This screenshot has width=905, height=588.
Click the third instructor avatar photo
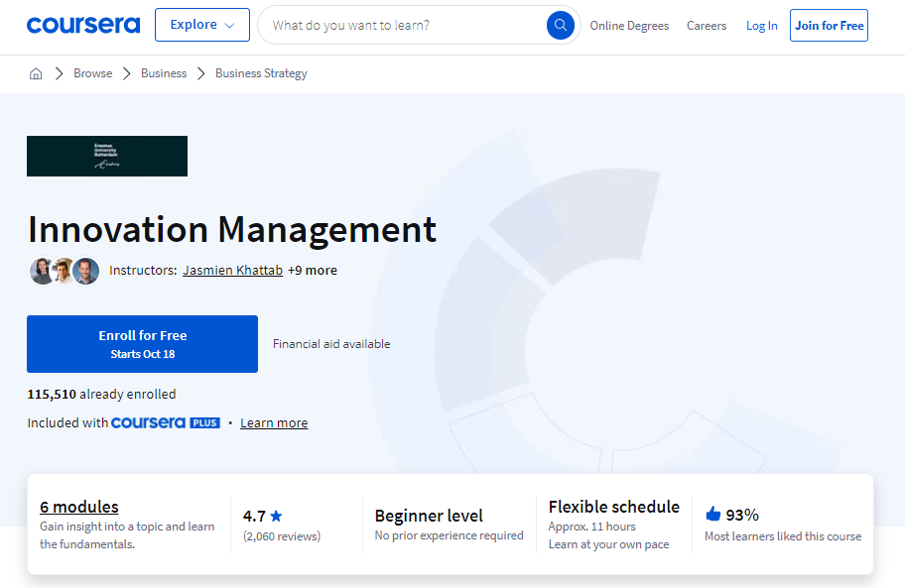[86, 271]
